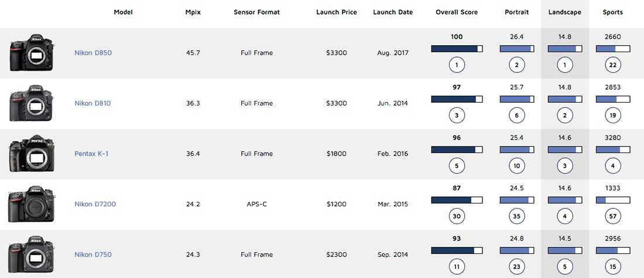Click the Nikon D850 overall rank circle
Viewport: 644px width, 278px height.
tap(457, 65)
